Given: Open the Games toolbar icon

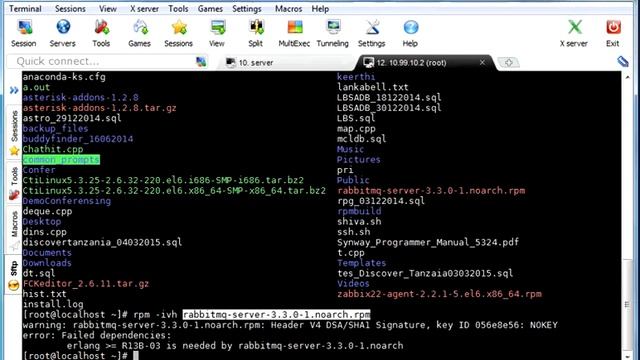Looking at the screenshot, I should click(139, 33).
